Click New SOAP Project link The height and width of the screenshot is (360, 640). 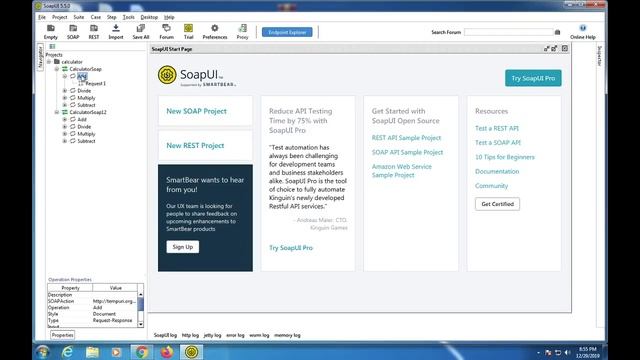(196, 111)
